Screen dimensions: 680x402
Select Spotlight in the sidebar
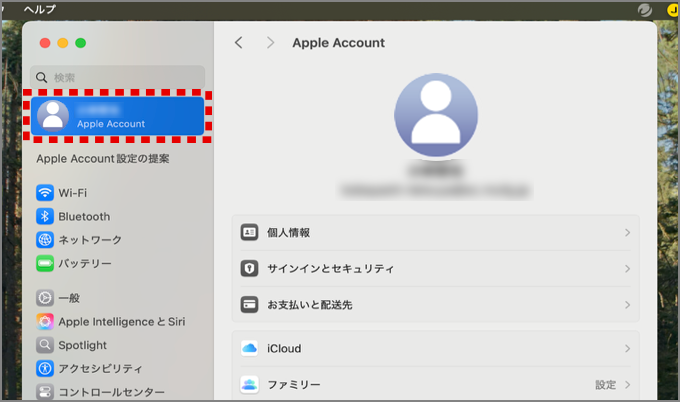(x=82, y=345)
